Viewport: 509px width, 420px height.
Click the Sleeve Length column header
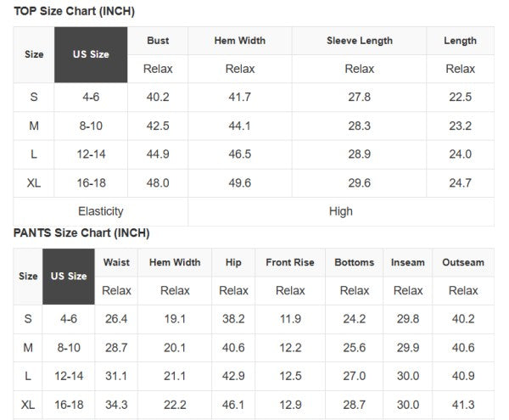pos(359,41)
